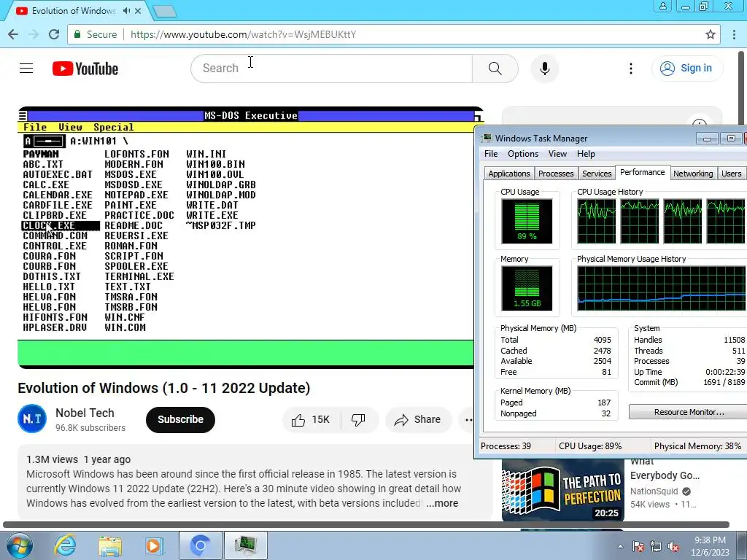Open the YouTube hamburger guide menu
Screen dimensions: 747x560
(26, 69)
